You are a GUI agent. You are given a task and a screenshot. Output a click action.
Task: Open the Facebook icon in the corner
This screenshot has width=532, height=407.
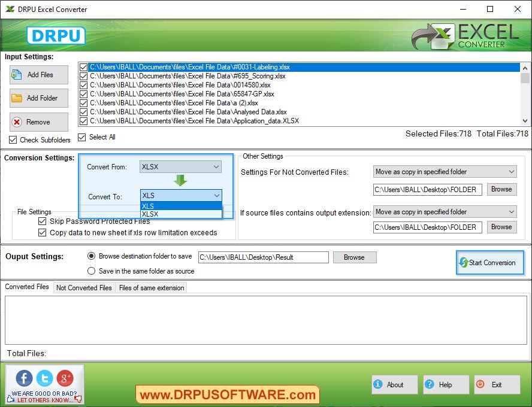(23, 378)
